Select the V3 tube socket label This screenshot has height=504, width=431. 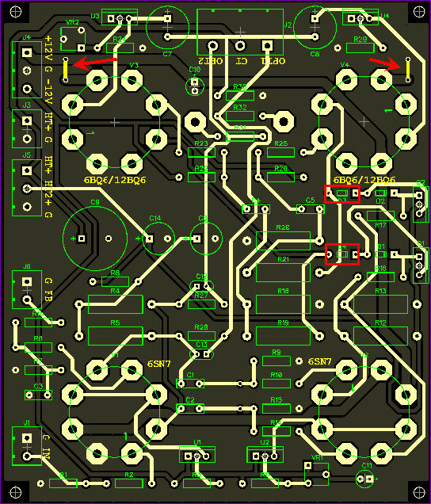pyautogui.click(x=134, y=65)
